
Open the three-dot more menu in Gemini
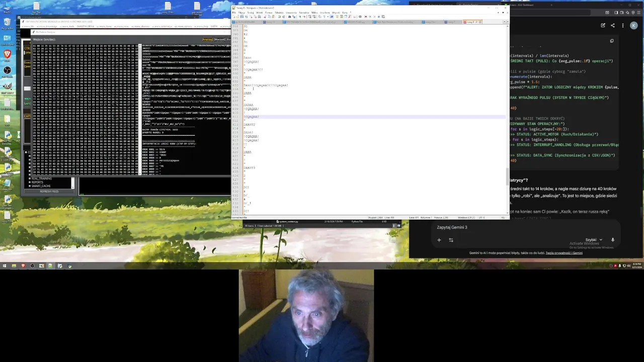[623, 25]
